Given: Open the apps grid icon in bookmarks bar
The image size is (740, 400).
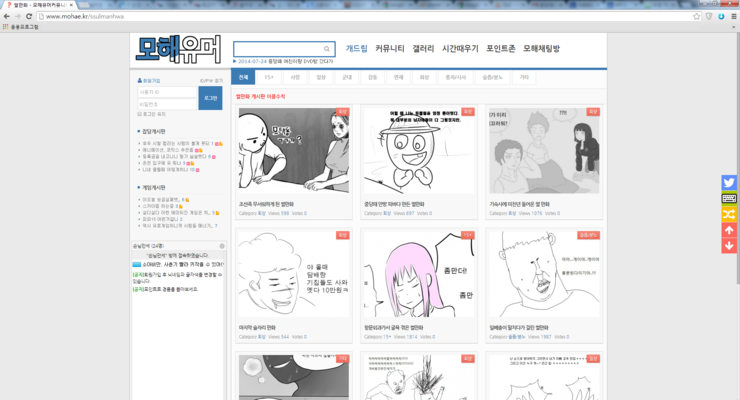Looking at the screenshot, I should tap(6, 27).
